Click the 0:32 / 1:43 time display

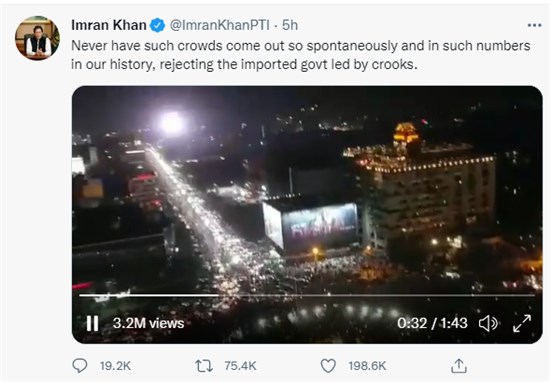pos(432,323)
